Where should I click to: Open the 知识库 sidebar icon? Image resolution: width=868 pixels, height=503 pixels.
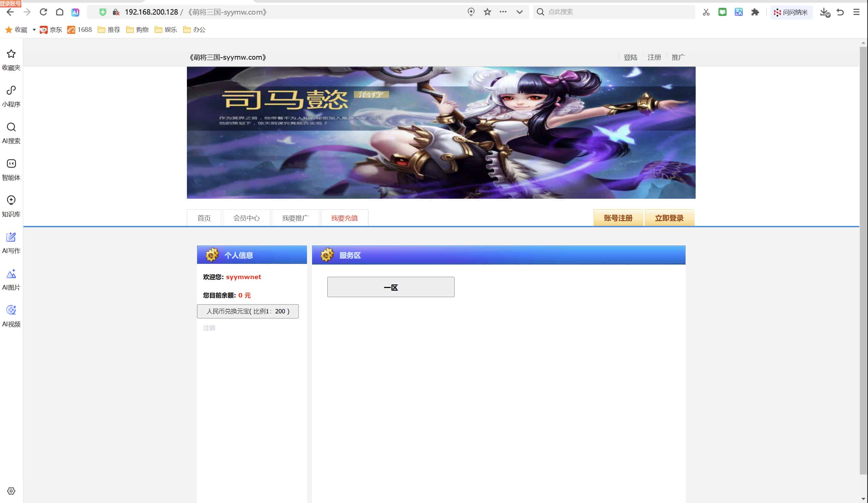(x=11, y=207)
